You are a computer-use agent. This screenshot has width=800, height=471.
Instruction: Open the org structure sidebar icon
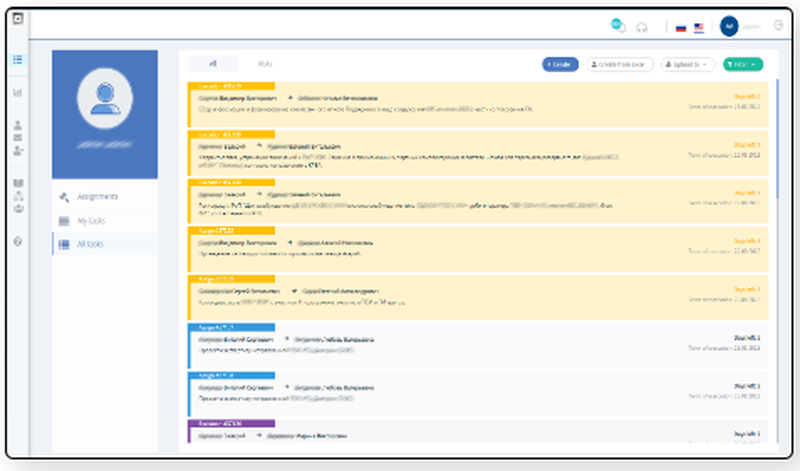17,196
